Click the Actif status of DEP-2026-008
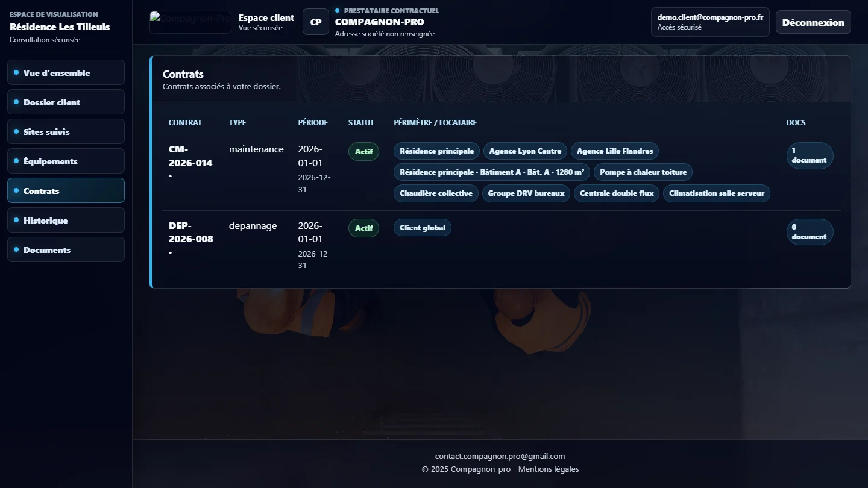 (x=363, y=228)
